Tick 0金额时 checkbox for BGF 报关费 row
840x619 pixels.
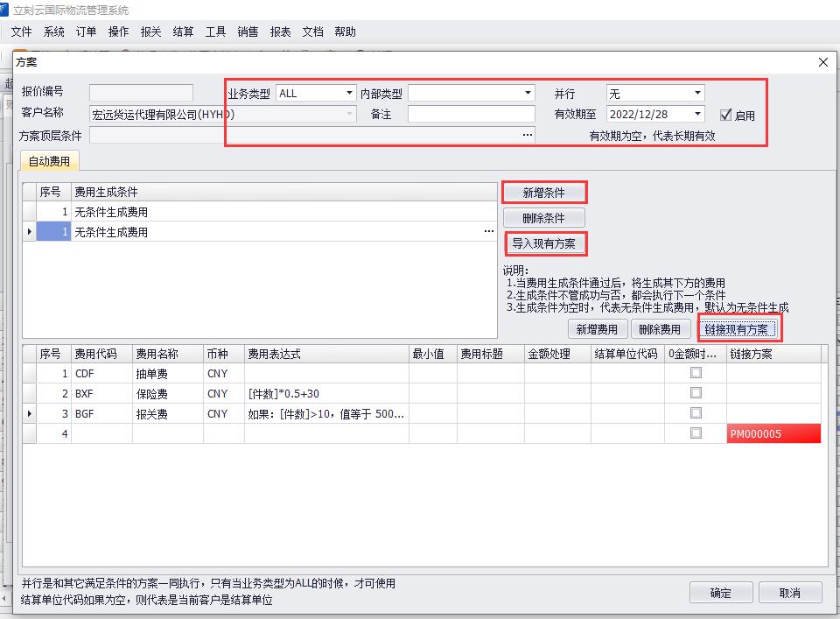(x=696, y=413)
